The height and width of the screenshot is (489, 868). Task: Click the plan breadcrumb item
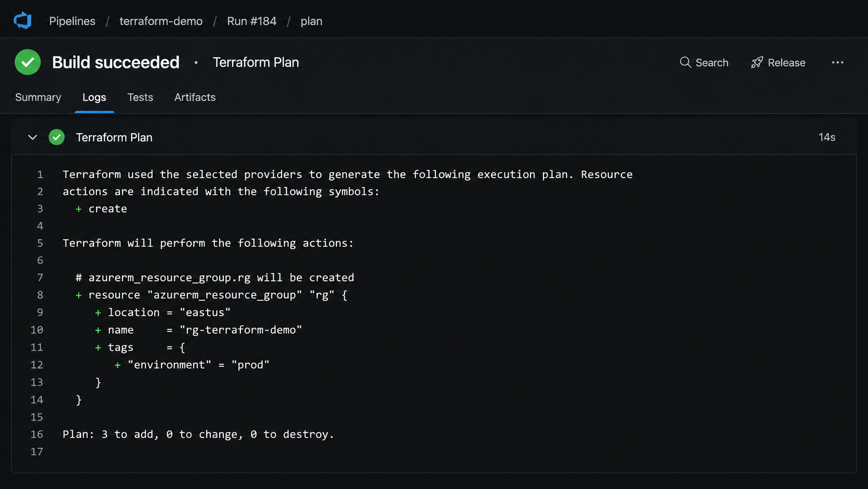[311, 21]
